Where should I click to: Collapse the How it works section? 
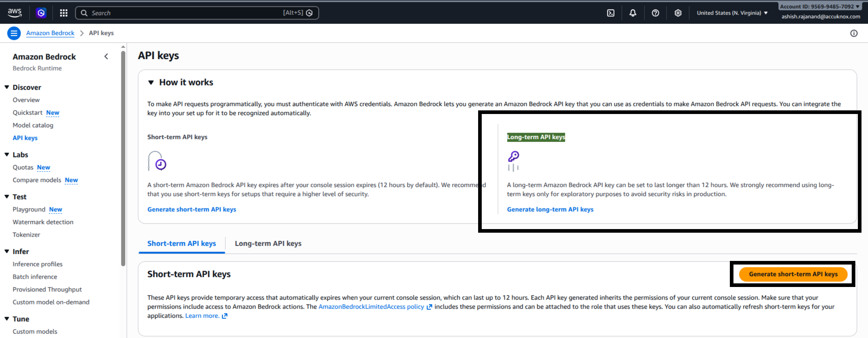point(151,83)
